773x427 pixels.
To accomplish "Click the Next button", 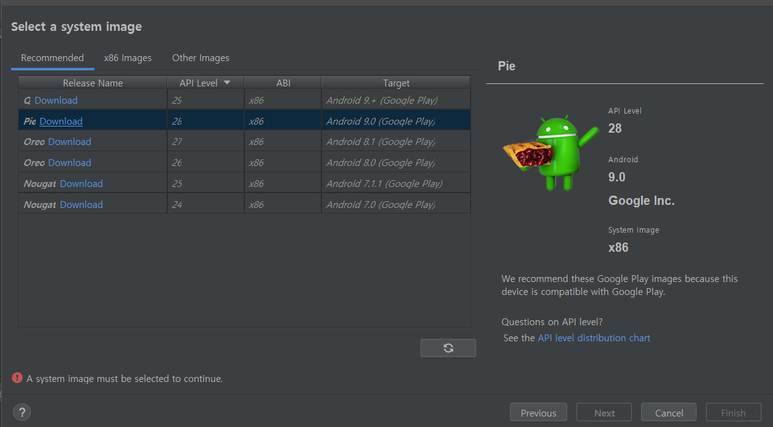I will 604,413.
